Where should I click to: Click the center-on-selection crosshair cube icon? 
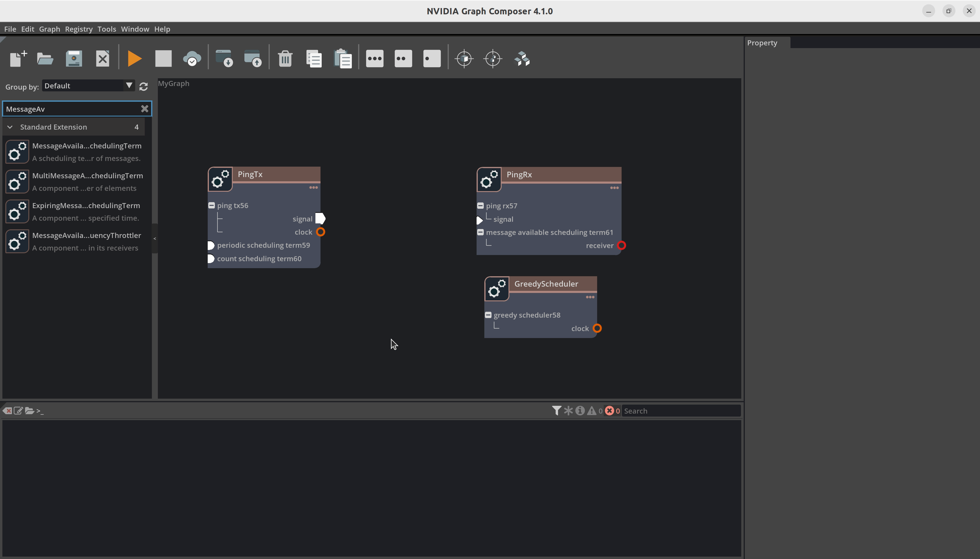point(465,59)
